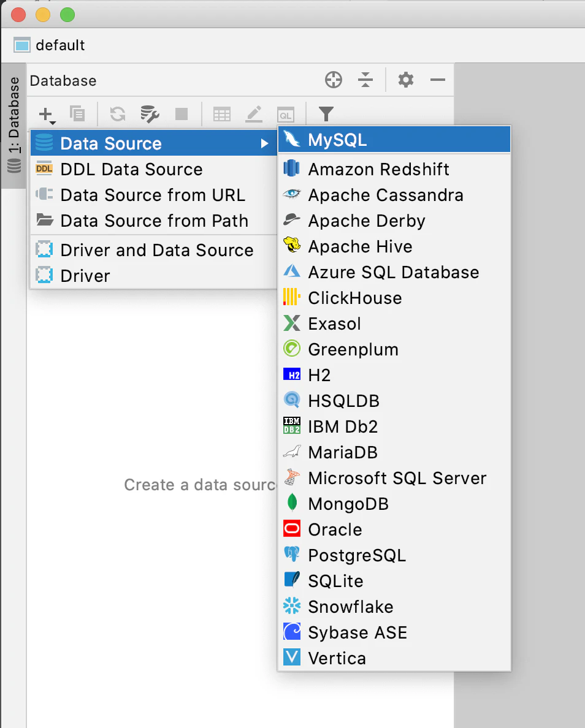Select ClickHouse
This screenshot has height=728, width=585.
pos(394,298)
